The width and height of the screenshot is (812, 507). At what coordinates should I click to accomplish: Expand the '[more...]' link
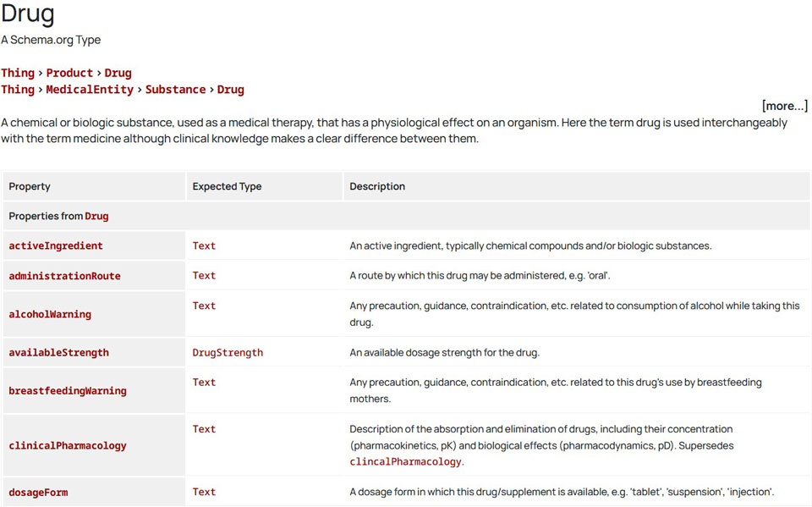coord(785,106)
